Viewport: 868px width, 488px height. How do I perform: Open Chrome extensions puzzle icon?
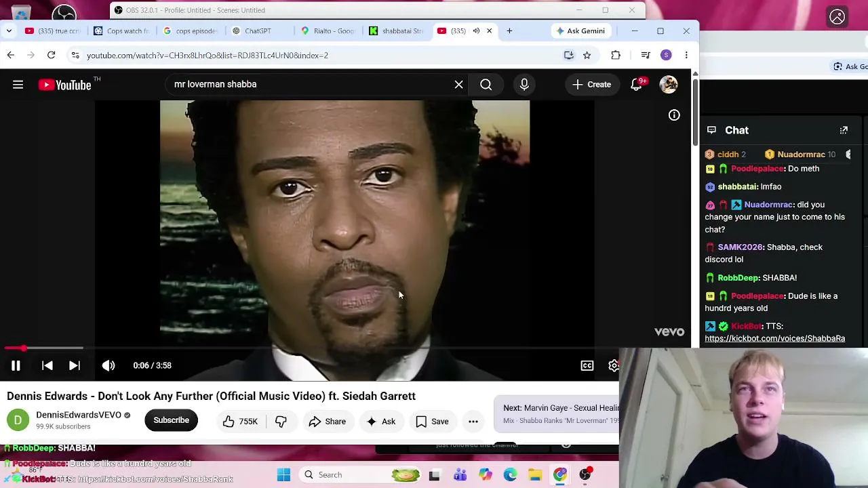pos(616,56)
